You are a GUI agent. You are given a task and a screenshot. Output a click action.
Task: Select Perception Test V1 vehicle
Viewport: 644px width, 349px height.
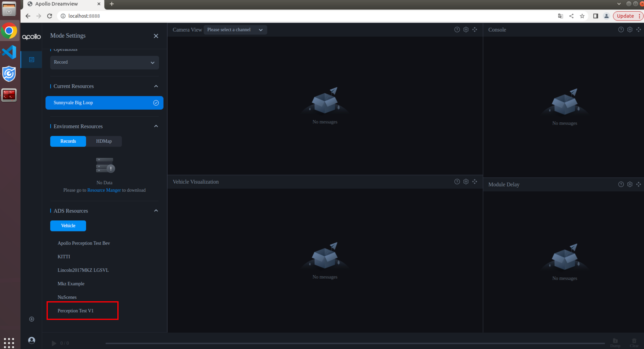tap(75, 311)
